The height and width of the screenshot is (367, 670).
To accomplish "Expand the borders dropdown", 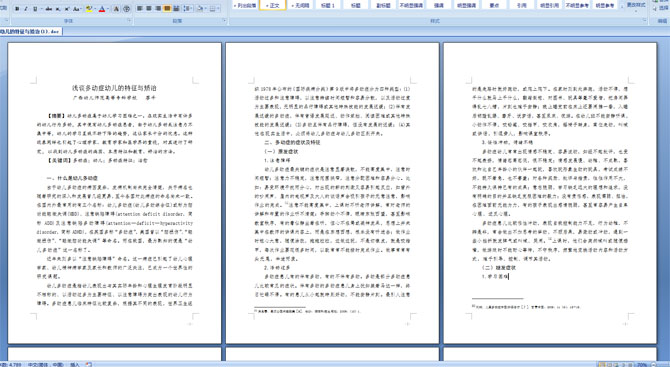I will (218, 9).
